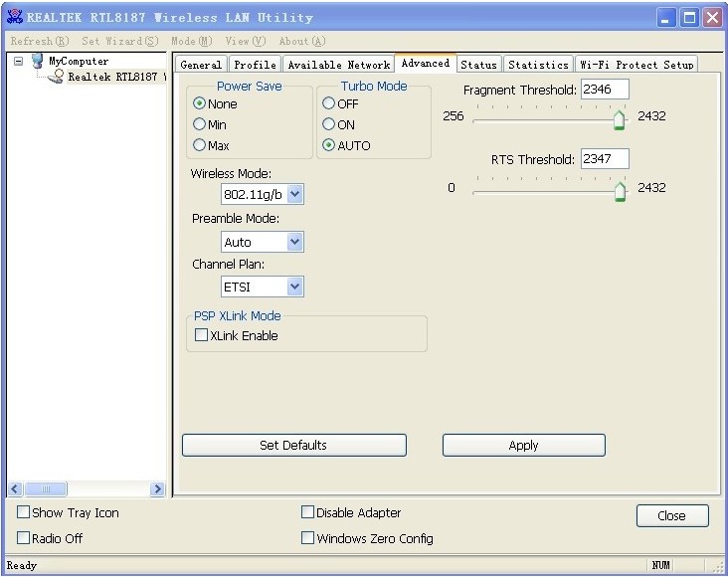This screenshot has width=728, height=577.
Task: Click the NUM indicator in status bar
Action: click(660, 565)
